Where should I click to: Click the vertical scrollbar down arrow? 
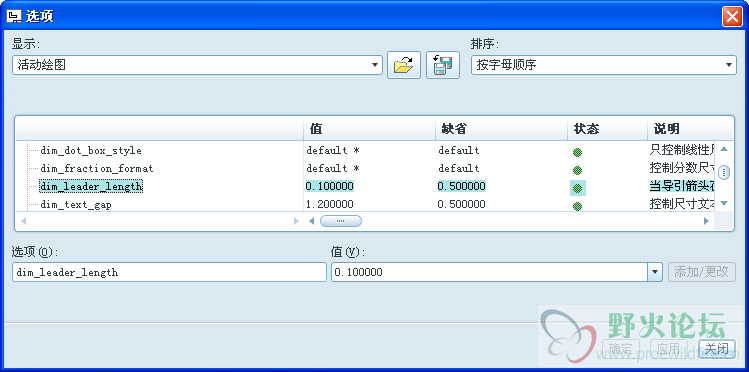[x=724, y=203]
